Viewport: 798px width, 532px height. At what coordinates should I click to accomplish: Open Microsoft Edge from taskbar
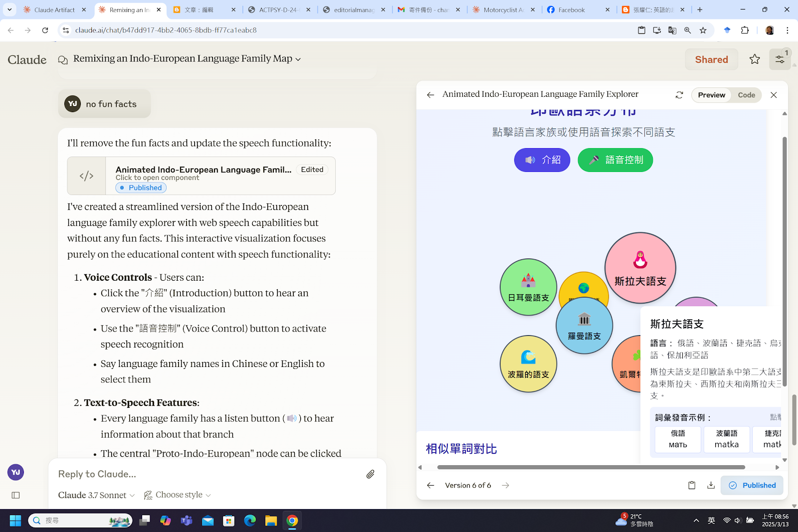(250, 521)
